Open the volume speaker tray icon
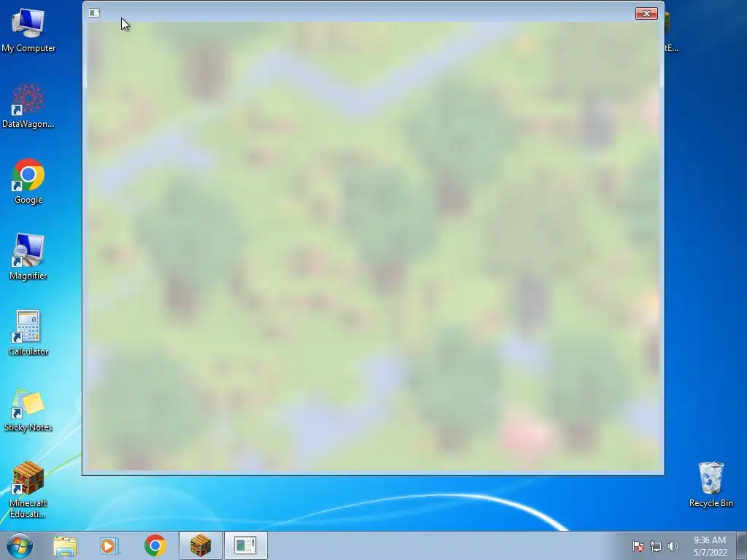 point(673,546)
